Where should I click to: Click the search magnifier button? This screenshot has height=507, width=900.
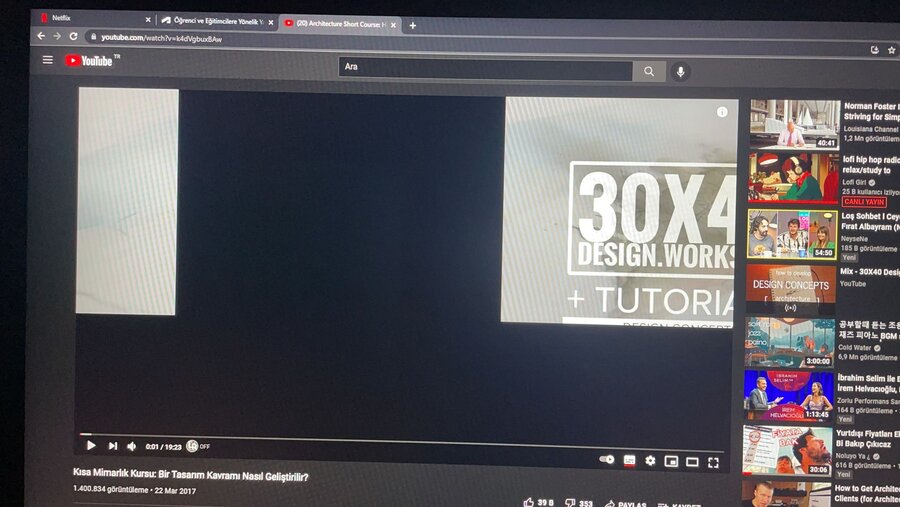(649, 71)
